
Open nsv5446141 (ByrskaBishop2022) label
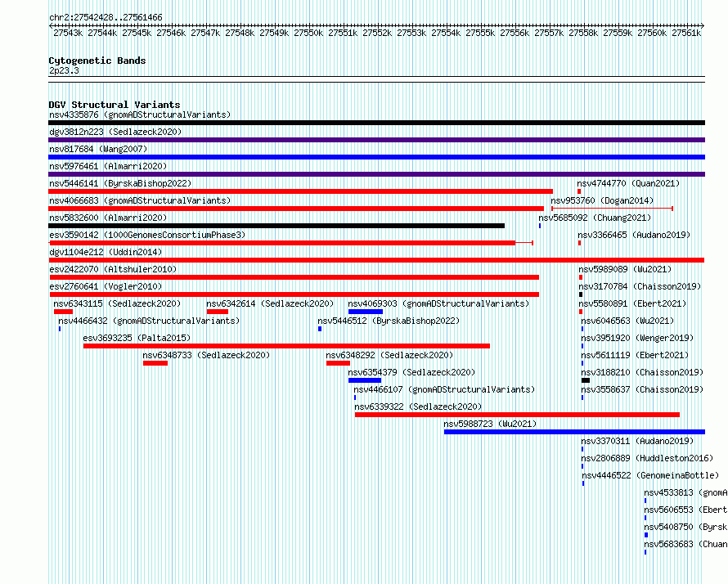pyautogui.click(x=120, y=183)
